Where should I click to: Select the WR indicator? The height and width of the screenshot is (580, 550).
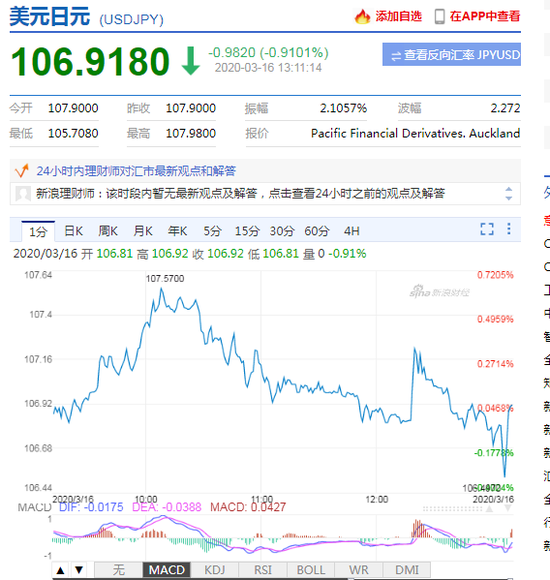tap(359, 570)
